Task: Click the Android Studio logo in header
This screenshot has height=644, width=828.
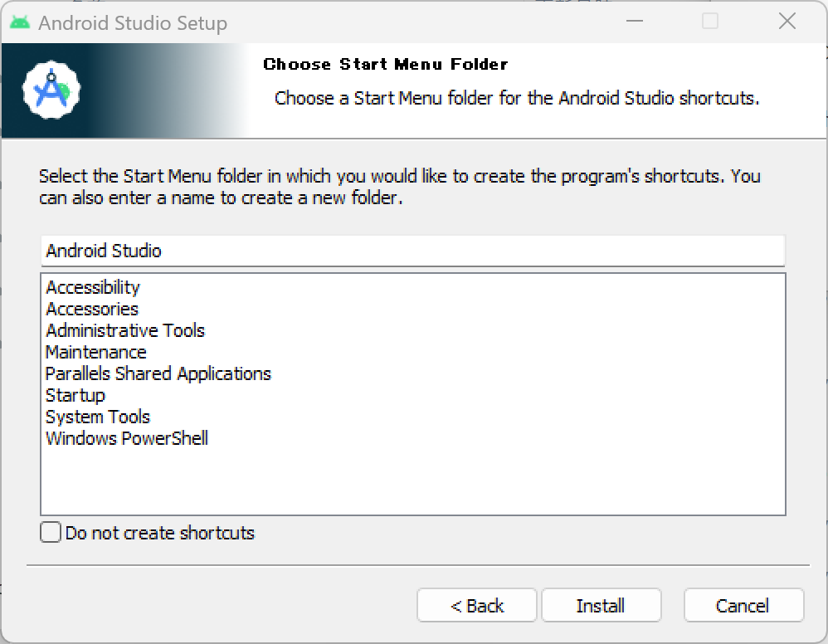Action: tap(51, 90)
